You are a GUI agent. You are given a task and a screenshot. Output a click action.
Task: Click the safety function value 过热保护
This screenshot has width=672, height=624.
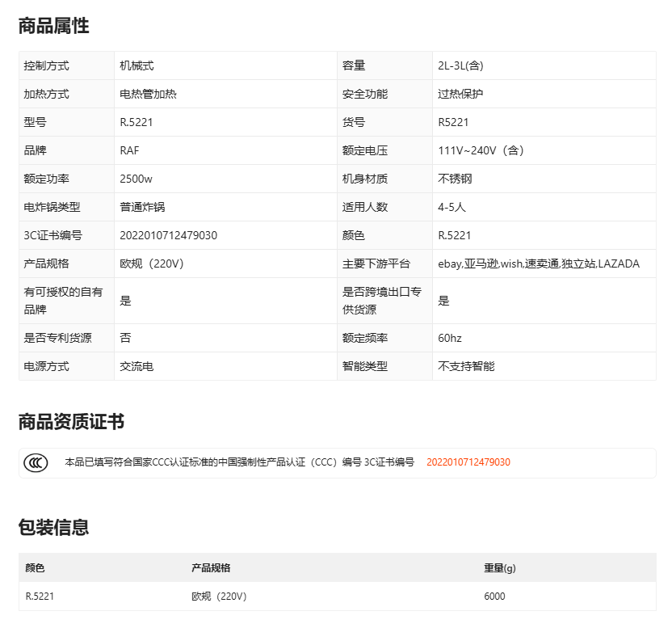coord(460,94)
